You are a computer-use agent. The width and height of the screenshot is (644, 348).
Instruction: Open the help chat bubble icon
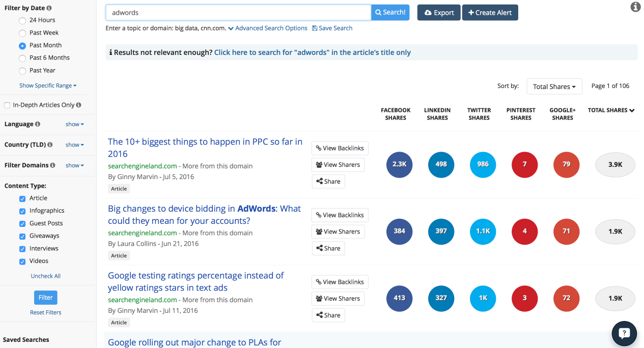click(x=624, y=334)
